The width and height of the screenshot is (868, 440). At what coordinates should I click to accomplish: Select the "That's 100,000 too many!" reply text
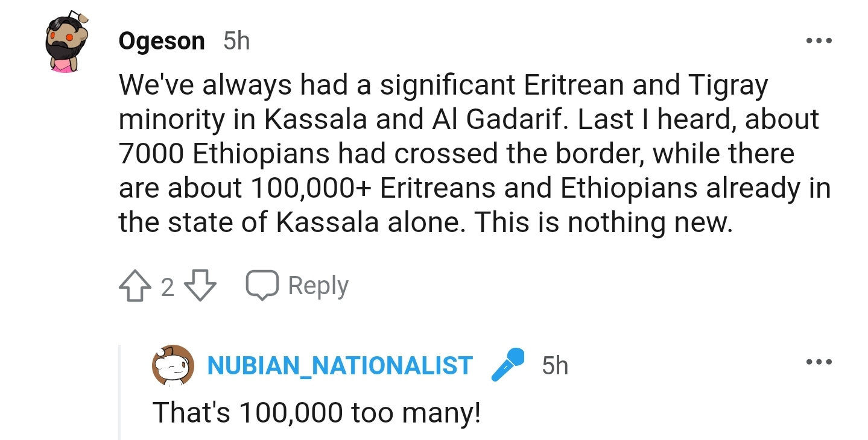(316, 413)
